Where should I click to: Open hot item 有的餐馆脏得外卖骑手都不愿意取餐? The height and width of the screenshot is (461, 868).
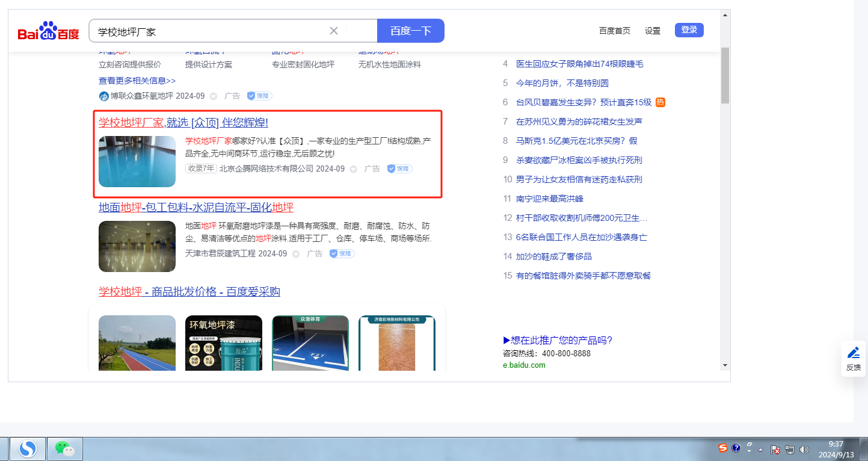(583, 276)
